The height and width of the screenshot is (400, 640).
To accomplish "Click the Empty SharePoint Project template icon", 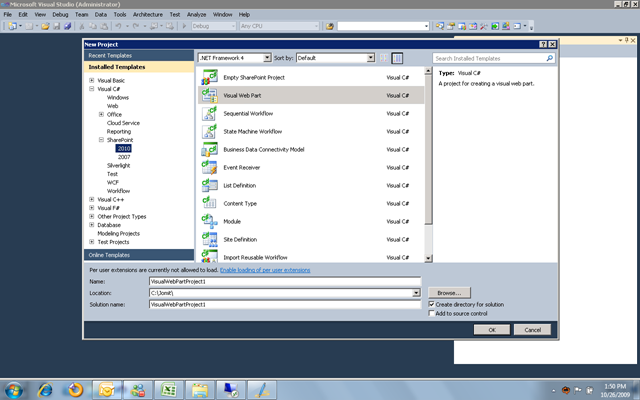I will pos(209,77).
